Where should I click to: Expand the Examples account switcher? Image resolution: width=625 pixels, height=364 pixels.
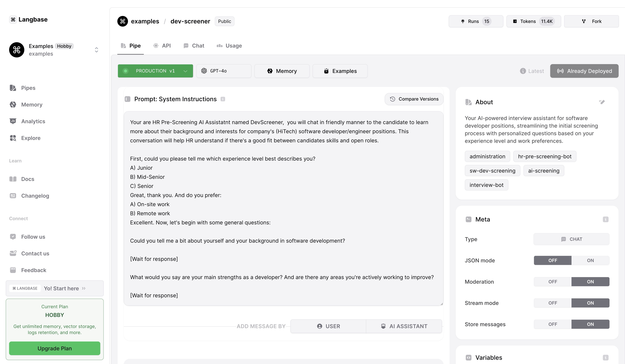[97, 50]
